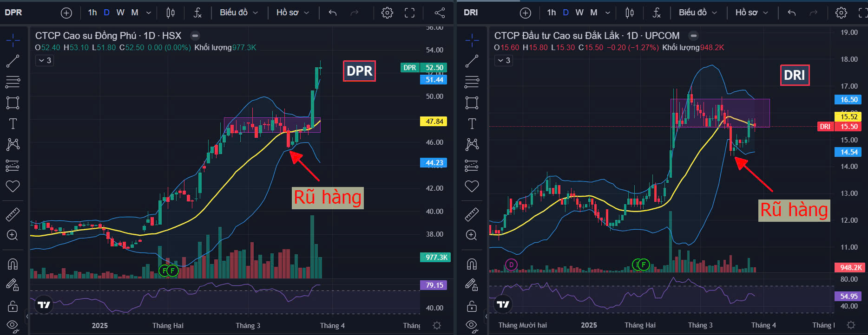Select the 1h timeframe on DPR chart
This screenshot has height=335, width=868.
[x=92, y=13]
